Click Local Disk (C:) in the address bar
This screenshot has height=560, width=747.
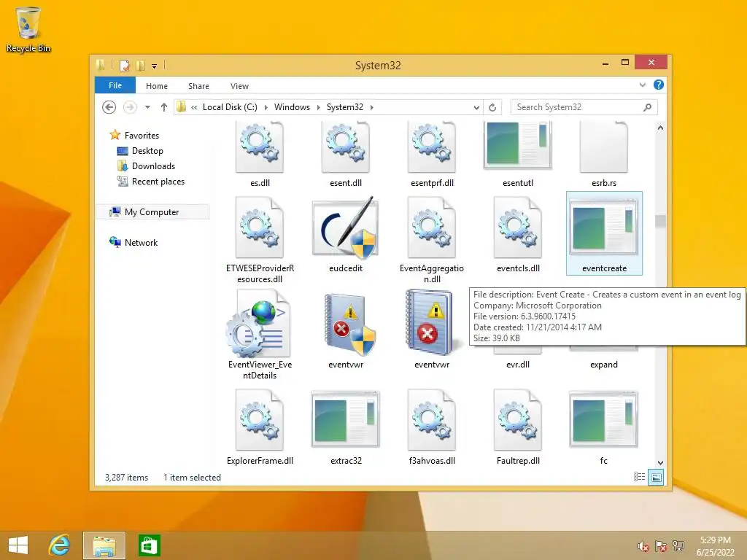230,107
